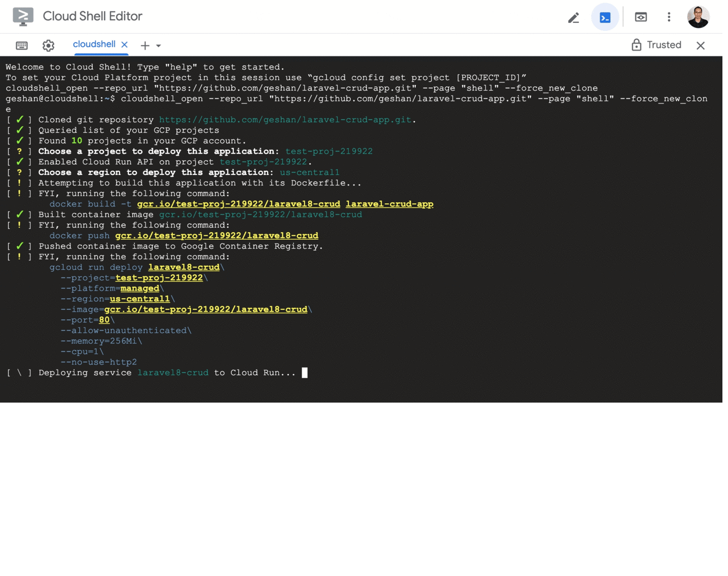Click the managed platform link
Viewport: 728px width, 576px height.
[x=139, y=288]
